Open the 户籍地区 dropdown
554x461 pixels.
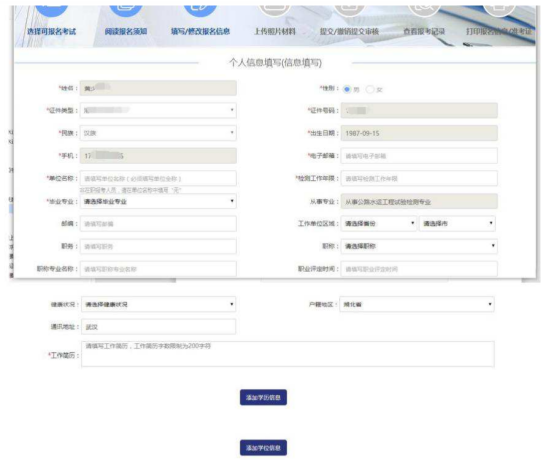417,304
